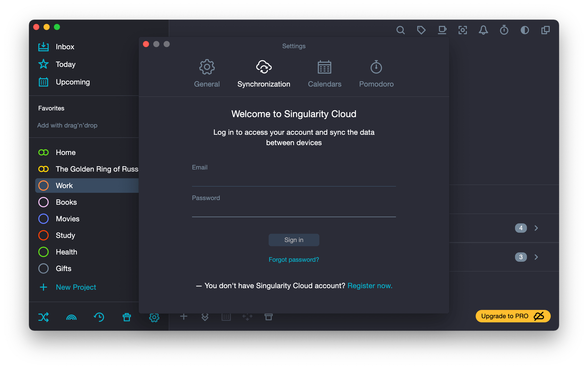Click the Home project double-ring icon

pyautogui.click(x=43, y=152)
